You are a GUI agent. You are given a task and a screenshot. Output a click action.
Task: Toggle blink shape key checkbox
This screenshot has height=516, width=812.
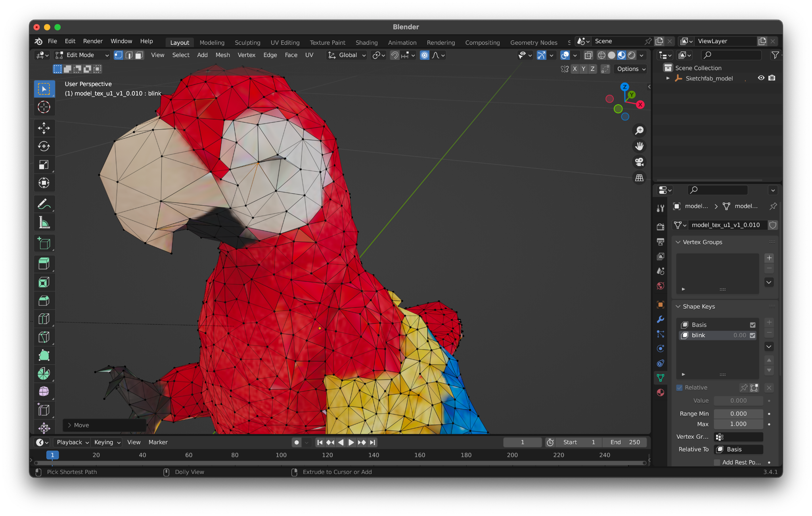[753, 335]
